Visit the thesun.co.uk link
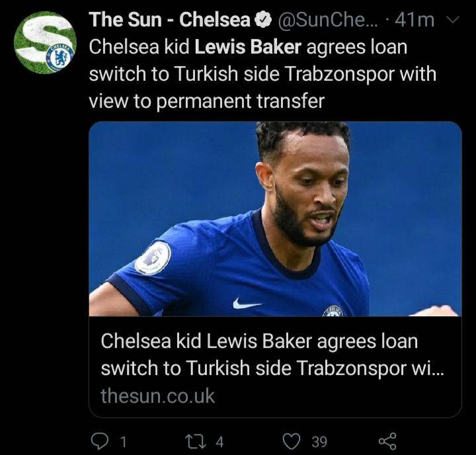Viewport: 476px width, 455px height. [157, 396]
